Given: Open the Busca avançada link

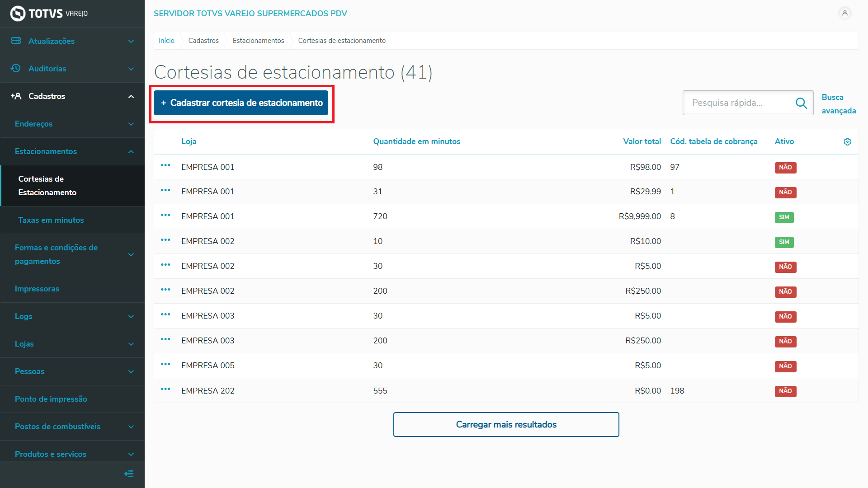Looking at the screenshot, I should click(838, 104).
